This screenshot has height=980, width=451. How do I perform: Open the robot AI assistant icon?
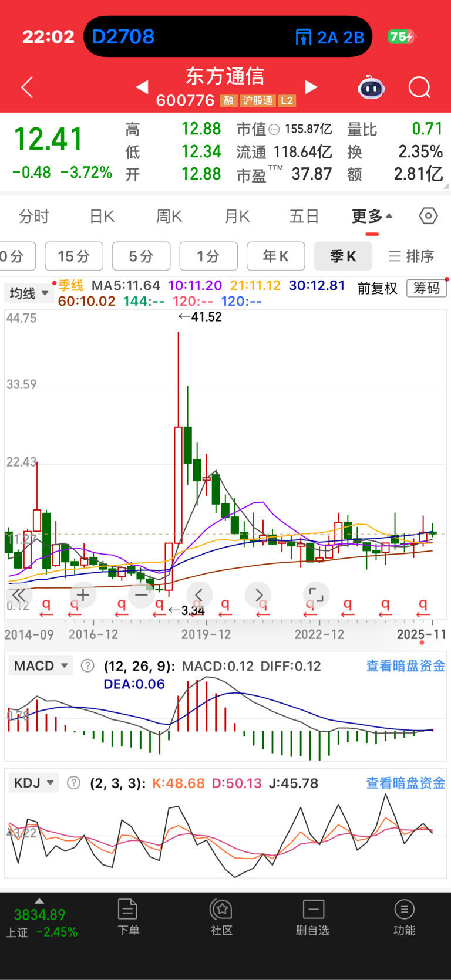click(371, 87)
